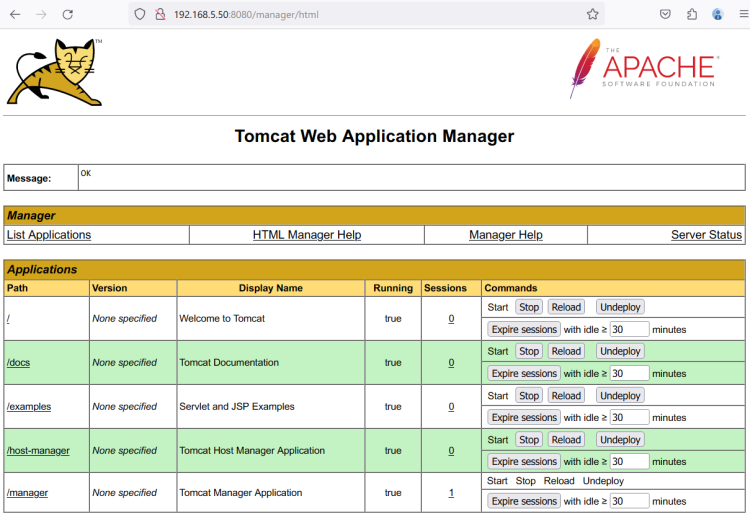Open the Firefox account profile icon
The height and width of the screenshot is (522, 750).
[717, 14]
